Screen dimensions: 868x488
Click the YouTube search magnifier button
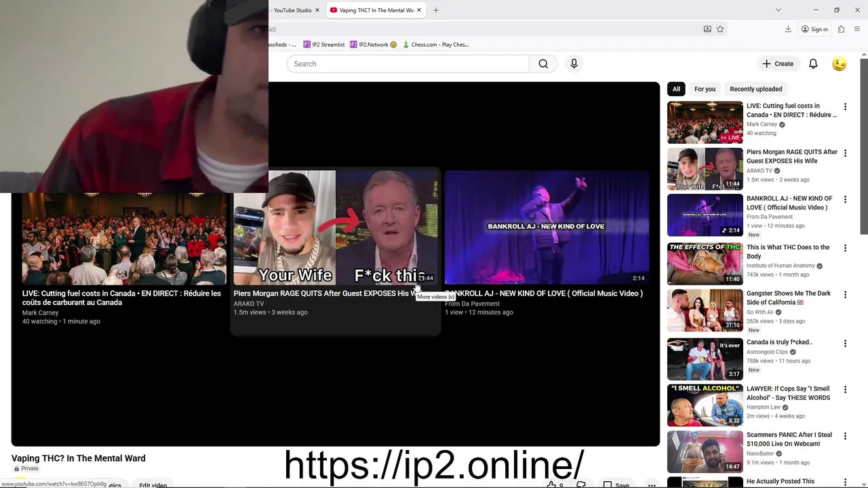click(543, 64)
